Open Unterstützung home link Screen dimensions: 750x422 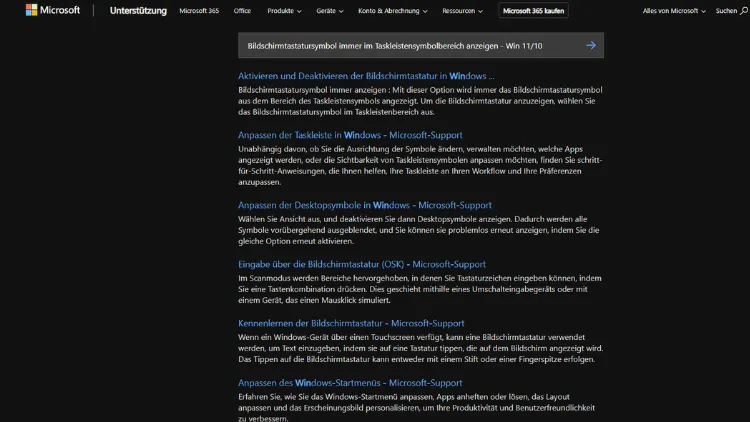[x=138, y=11]
